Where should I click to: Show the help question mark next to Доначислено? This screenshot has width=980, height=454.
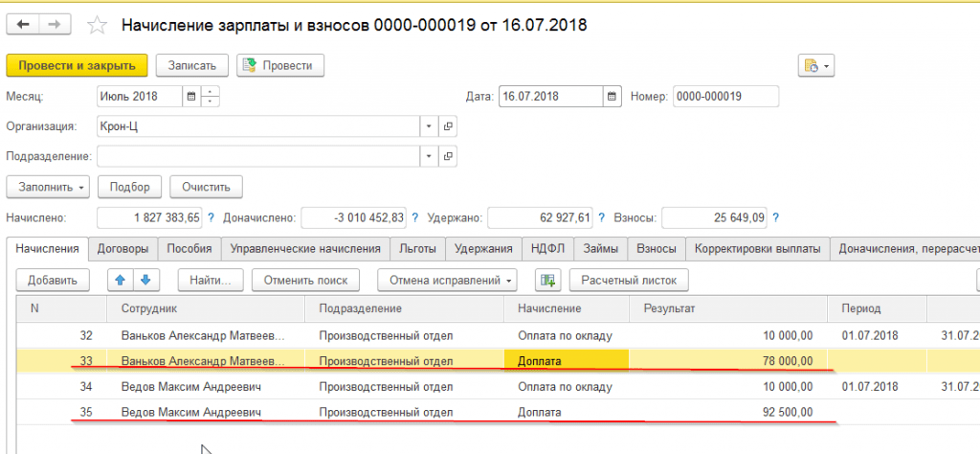(x=415, y=217)
